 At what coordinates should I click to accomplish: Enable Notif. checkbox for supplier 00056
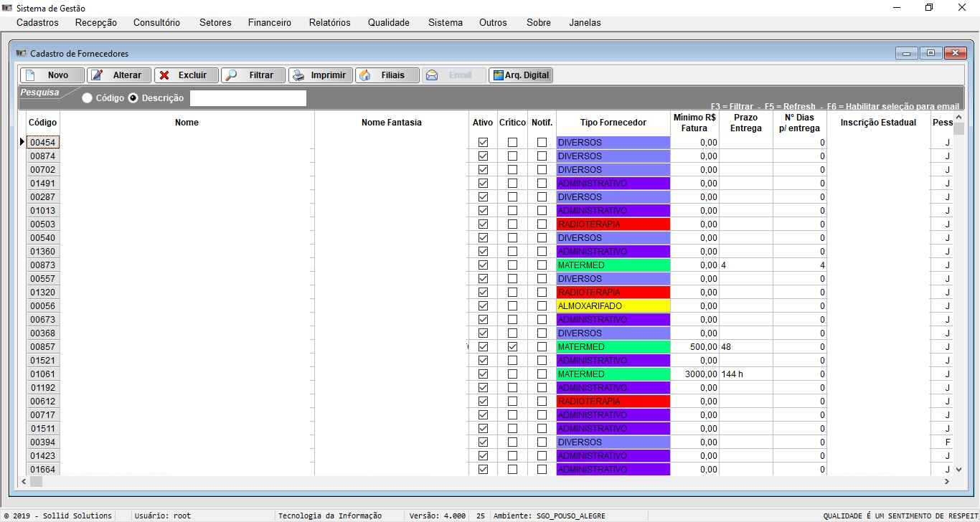click(x=542, y=306)
